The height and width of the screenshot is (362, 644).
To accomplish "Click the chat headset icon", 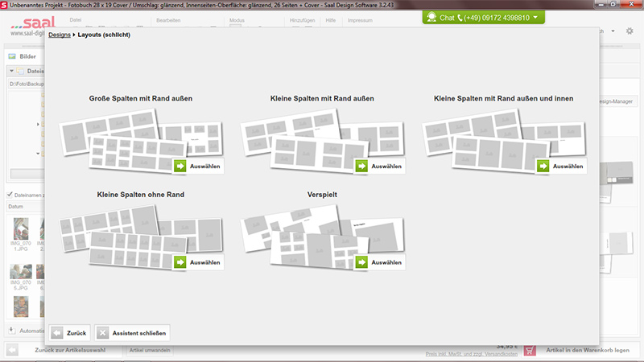I will 431,17.
